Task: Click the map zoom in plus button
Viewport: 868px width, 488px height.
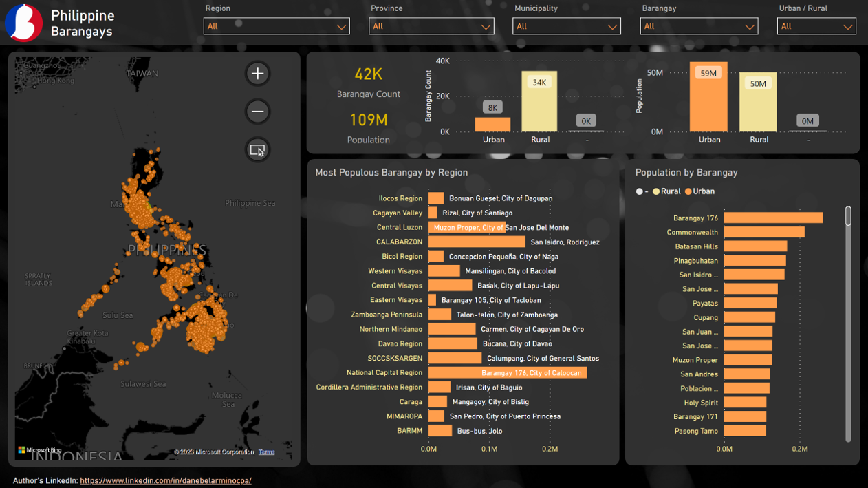Action: (x=257, y=74)
